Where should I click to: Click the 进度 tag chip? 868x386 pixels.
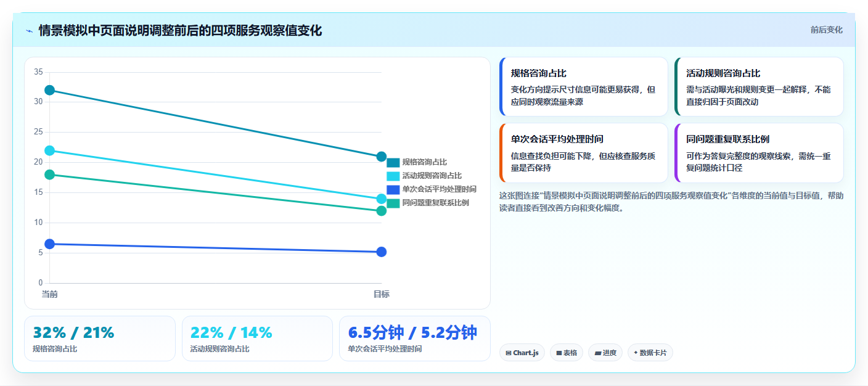click(x=605, y=353)
